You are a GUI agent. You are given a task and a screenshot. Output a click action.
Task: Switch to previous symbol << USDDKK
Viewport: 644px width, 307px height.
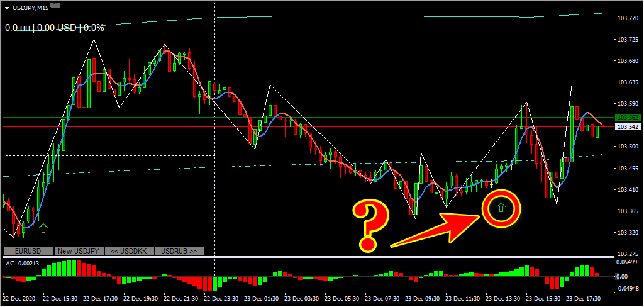(x=130, y=251)
